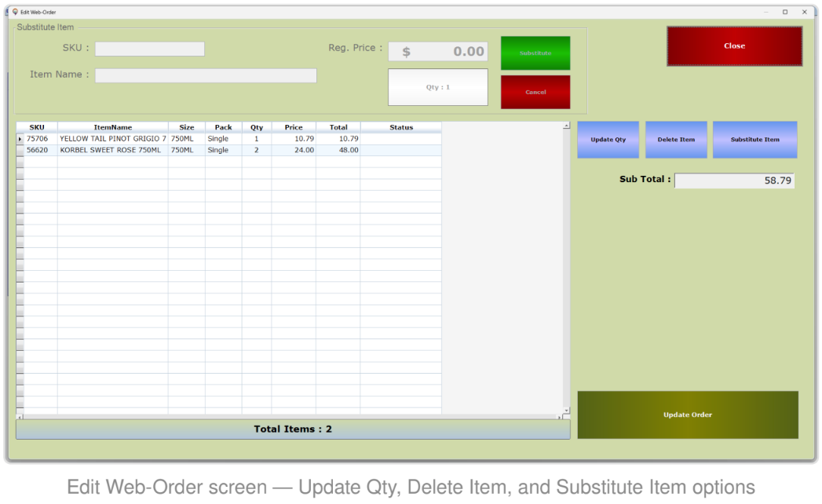Screen dimensions: 822x504
Task: Select SKU 56620 cell
Action: (x=40, y=150)
